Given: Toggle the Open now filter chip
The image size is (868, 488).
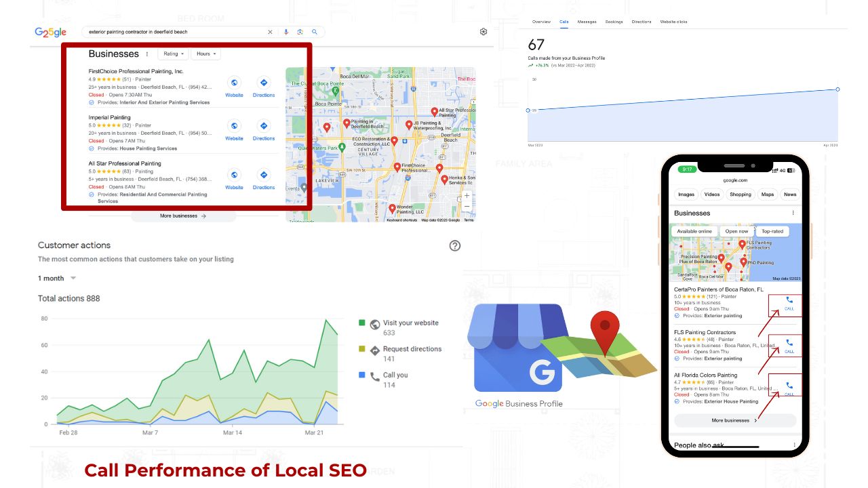Looking at the screenshot, I should coord(736,231).
